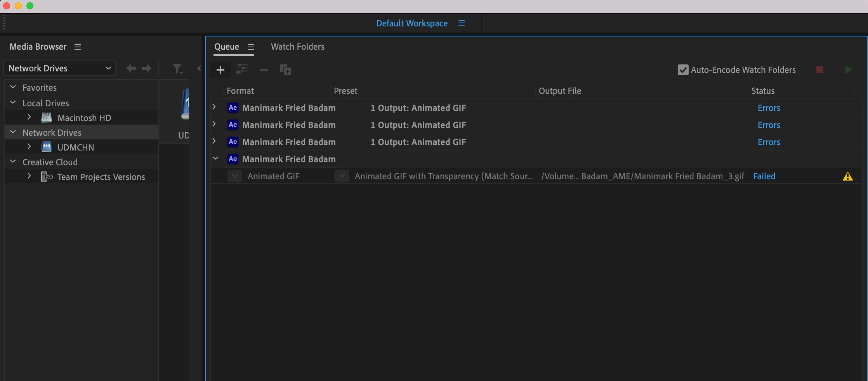Click the Add Output icon in Queue toolbar
Screen dimensions: 868x381
pyautogui.click(x=242, y=69)
